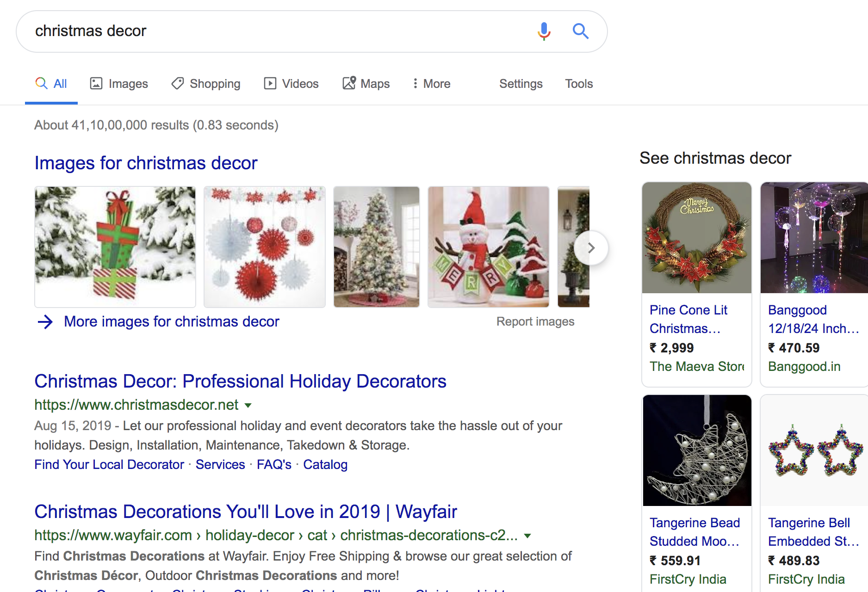Switch to the Videos tab
The width and height of the screenshot is (868, 592).
coord(291,84)
